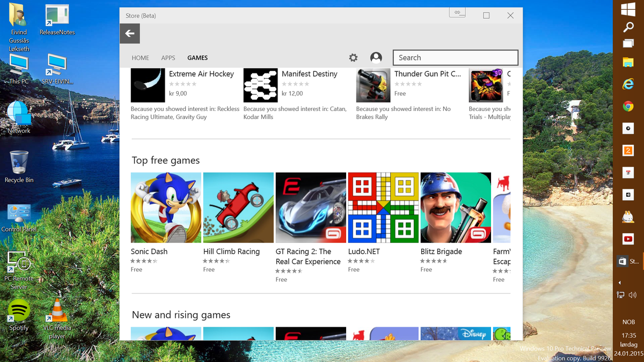Open Blitz Brigade thumbnail
The image size is (644, 362).
(x=456, y=208)
